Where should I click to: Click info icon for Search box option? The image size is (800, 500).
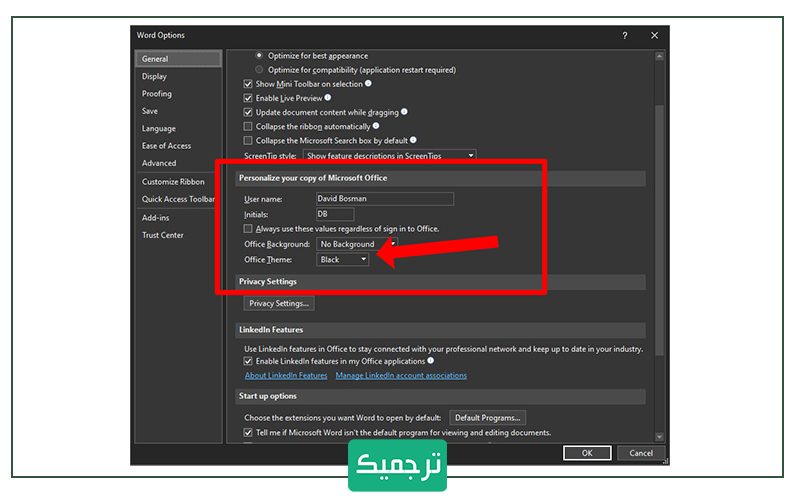tap(413, 140)
